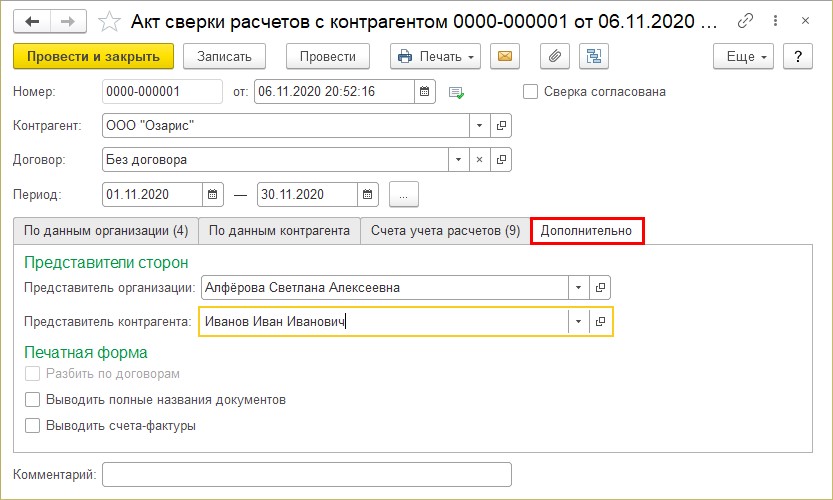
Task: Open the Еще dropdown menu
Action: tap(743, 56)
